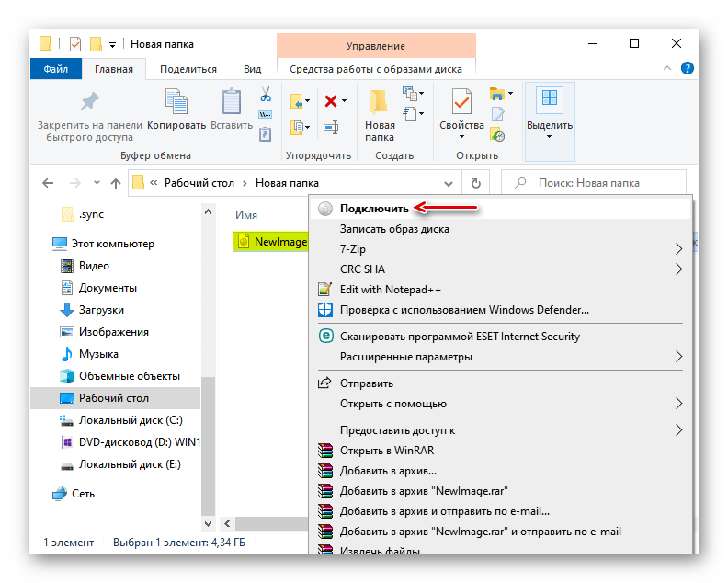Select the CRC SHA menu entry

coord(500,269)
